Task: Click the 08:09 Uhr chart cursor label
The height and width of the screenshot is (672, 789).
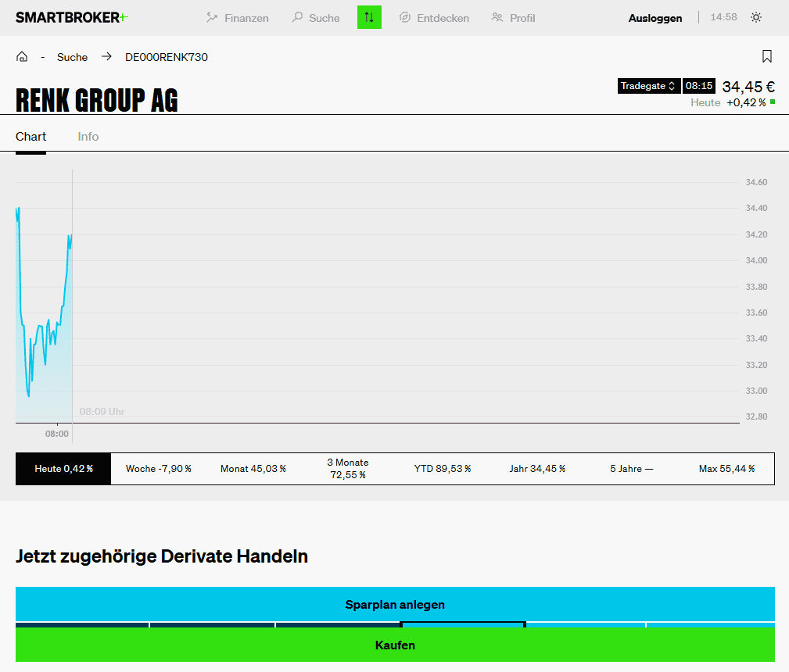Action: (x=102, y=412)
